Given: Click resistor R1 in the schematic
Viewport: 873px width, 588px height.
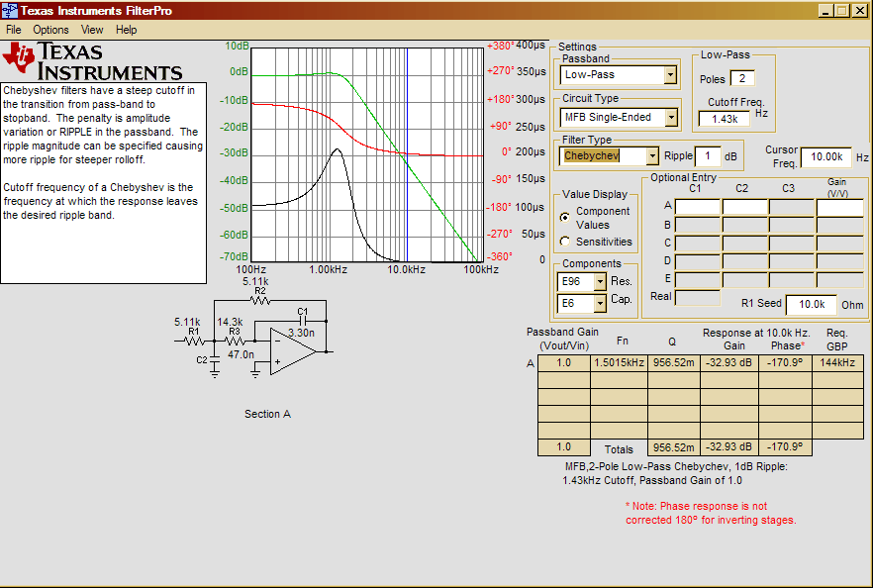Looking at the screenshot, I should pos(194,341).
